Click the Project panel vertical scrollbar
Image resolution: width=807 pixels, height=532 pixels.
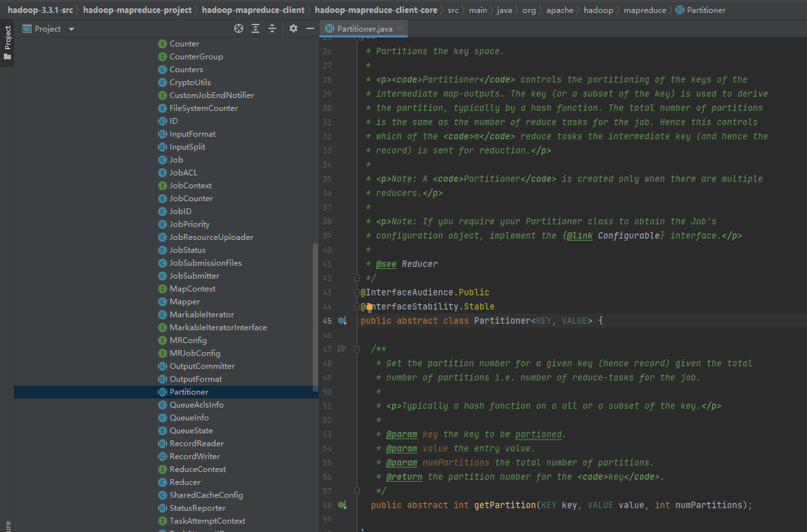tap(315, 317)
